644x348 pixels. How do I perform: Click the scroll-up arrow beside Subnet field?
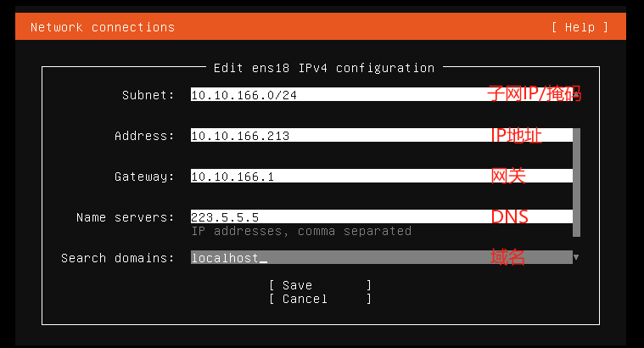pos(577,94)
